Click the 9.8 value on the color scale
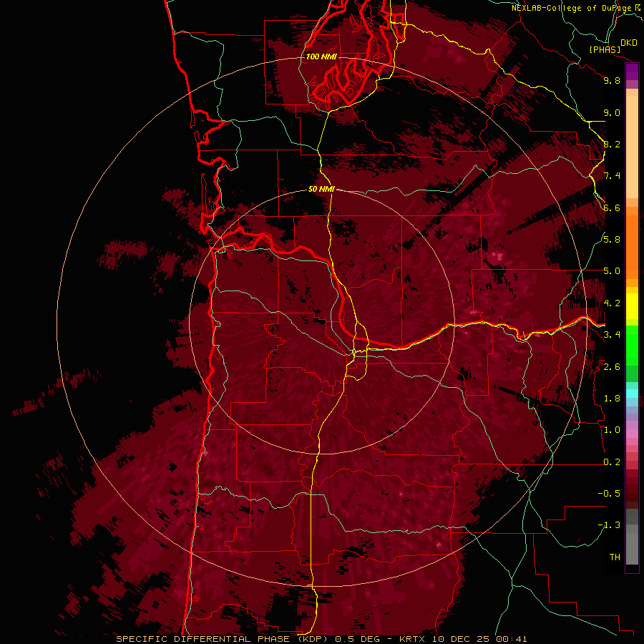644x644 pixels. click(x=612, y=80)
